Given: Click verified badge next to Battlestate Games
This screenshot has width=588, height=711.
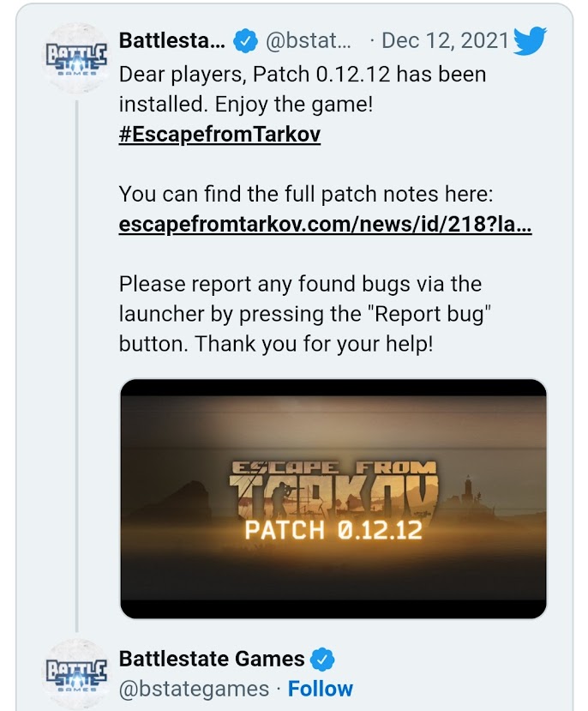Looking at the screenshot, I should coord(322,660).
